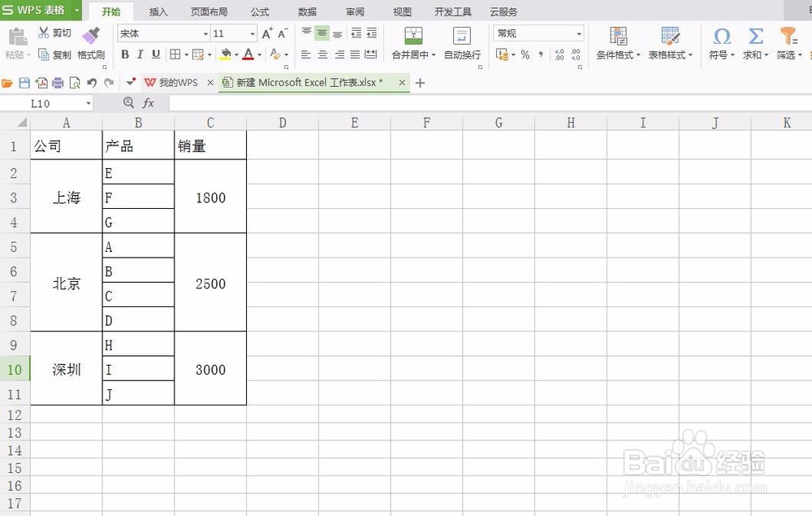Increase decimal places icon
The width and height of the screenshot is (812, 516).
point(559,54)
